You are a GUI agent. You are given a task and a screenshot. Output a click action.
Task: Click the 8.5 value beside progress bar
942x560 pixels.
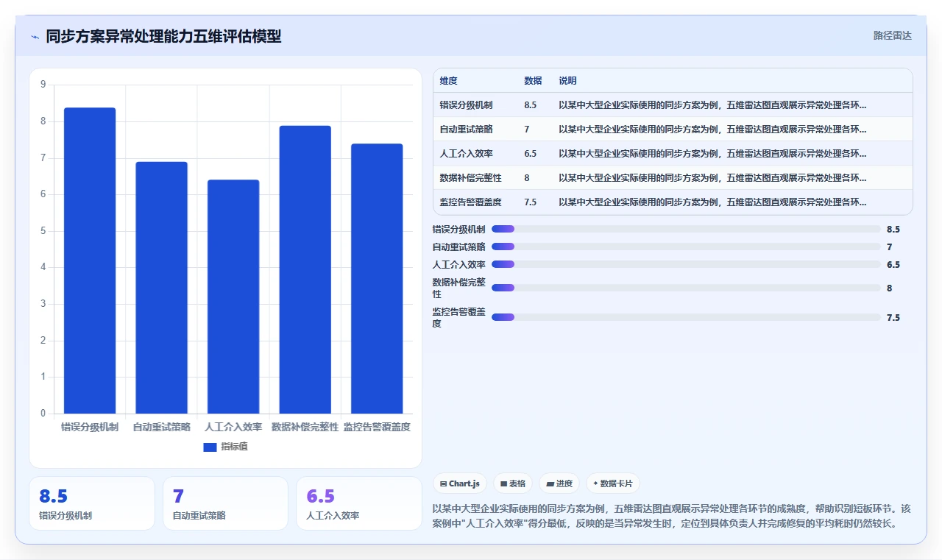click(x=893, y=230)
